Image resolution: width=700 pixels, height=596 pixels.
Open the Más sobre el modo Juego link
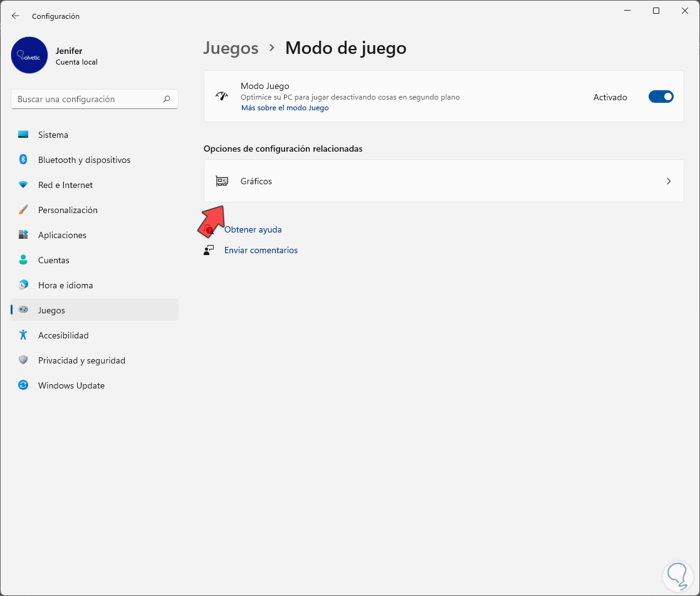tap(285, 108)
